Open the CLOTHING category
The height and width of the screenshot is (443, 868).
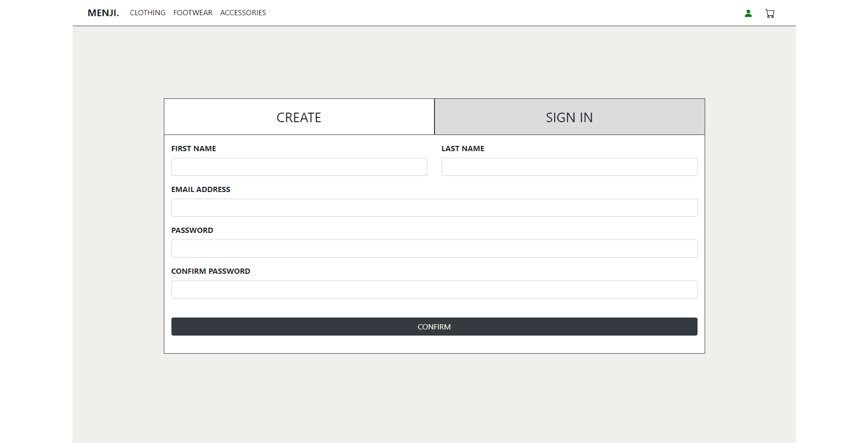tap(148, 13)
